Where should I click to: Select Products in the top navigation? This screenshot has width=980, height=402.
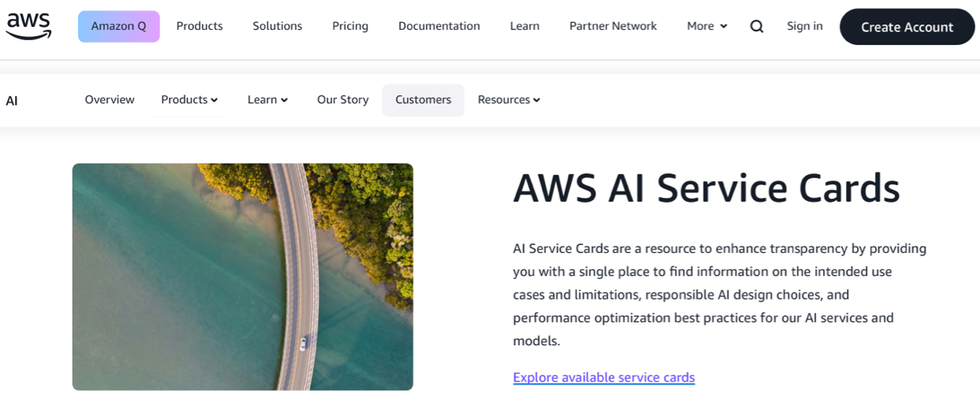pyautogui.click(x=200, y=26)
